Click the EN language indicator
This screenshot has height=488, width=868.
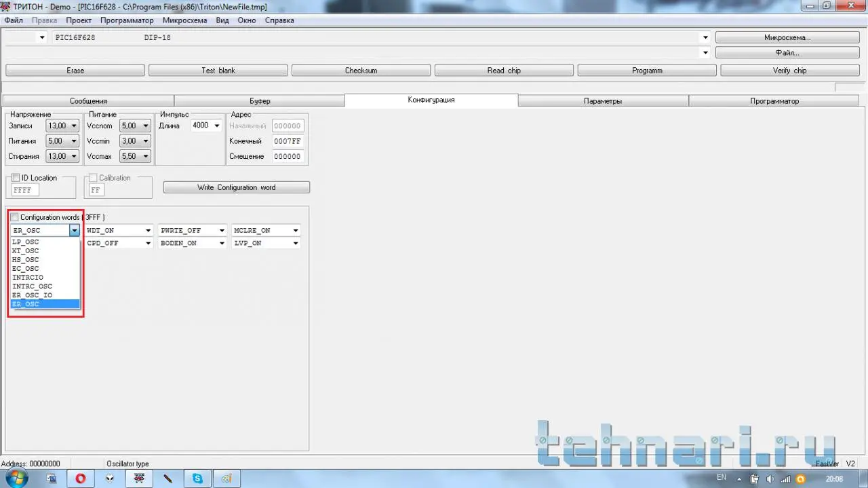[722, 478]
